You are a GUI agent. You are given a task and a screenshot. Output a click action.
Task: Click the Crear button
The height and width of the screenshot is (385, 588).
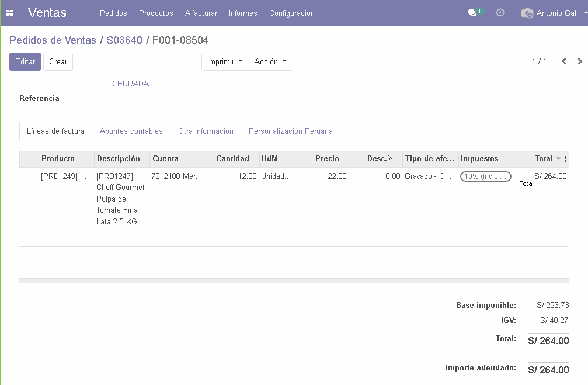pos(58,62)
